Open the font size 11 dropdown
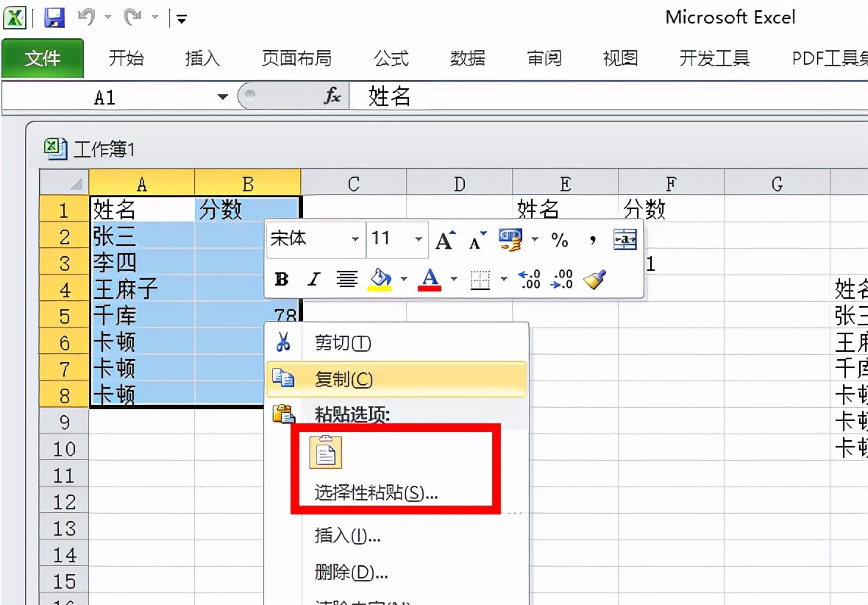Viewport: 868px width, 605px height. (x=419, y=239)
